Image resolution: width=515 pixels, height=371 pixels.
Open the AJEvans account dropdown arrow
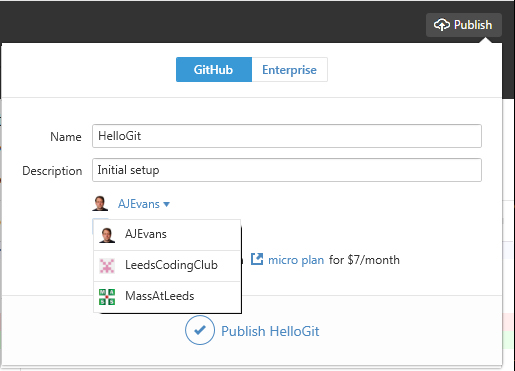pos(167,204)
